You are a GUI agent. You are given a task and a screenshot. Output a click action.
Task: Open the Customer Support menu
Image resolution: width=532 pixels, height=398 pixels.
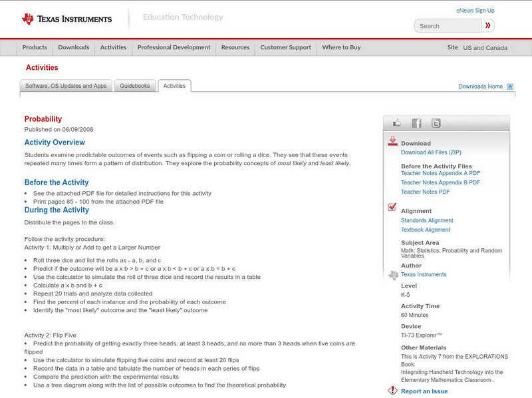click(x=286, y=47)
